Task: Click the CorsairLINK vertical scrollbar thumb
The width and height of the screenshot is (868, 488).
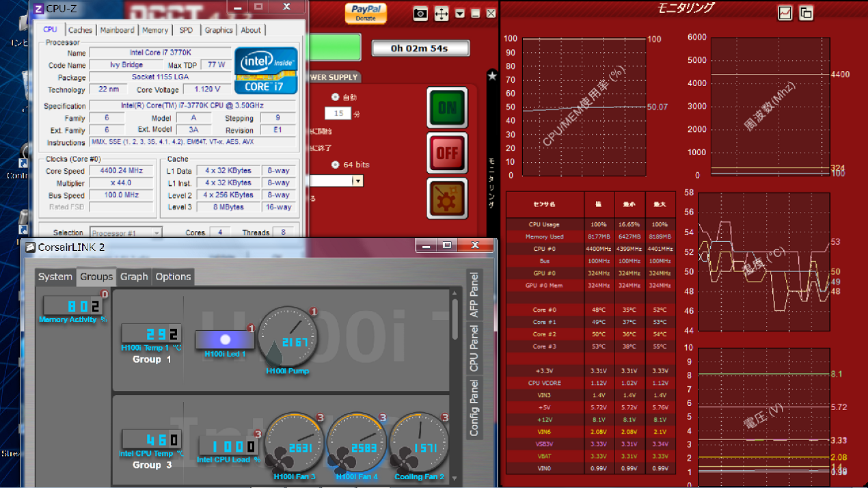Action: click(x=456, y=318)
